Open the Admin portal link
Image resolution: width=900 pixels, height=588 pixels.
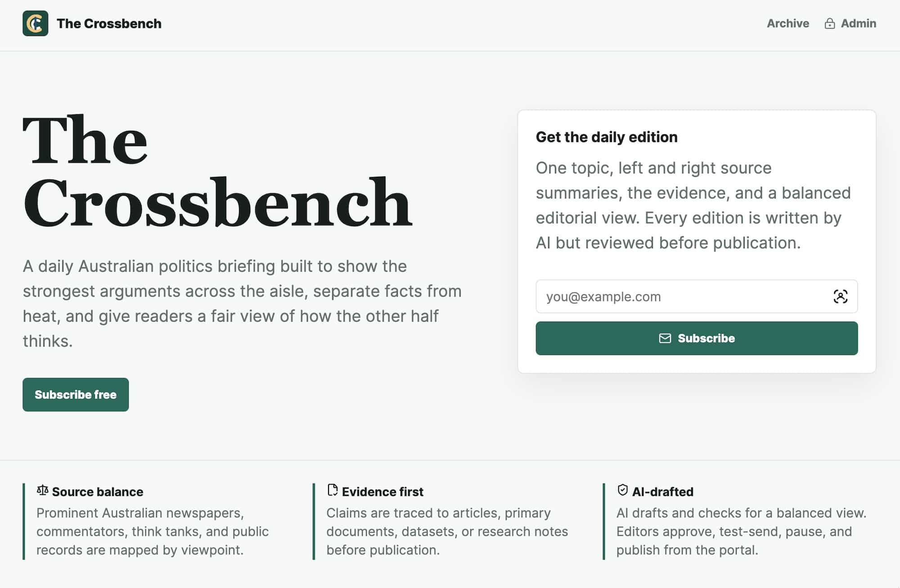pyautogui.click(x=850, y=23)
